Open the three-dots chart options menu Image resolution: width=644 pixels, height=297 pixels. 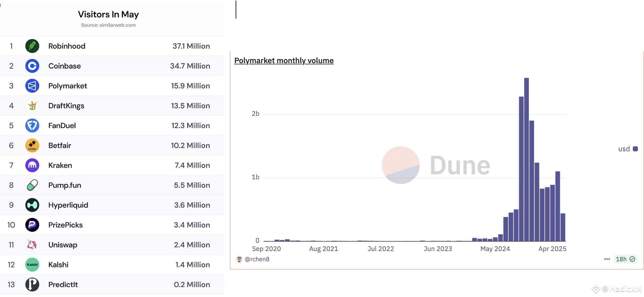click(607, 259)
